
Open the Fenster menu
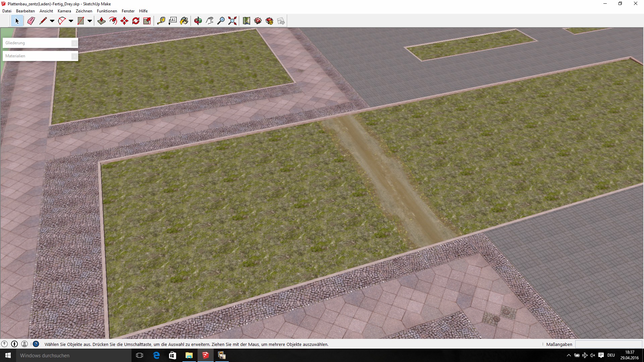tap(128, 11)
